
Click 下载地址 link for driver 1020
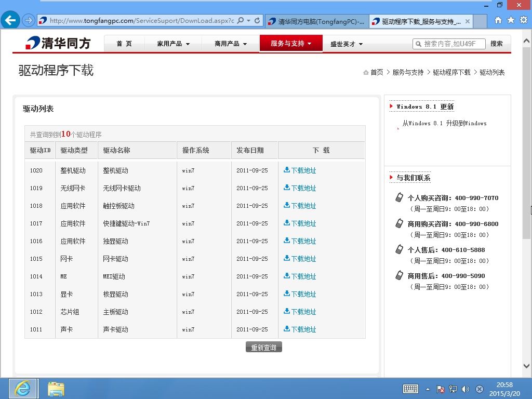(303, 170)
